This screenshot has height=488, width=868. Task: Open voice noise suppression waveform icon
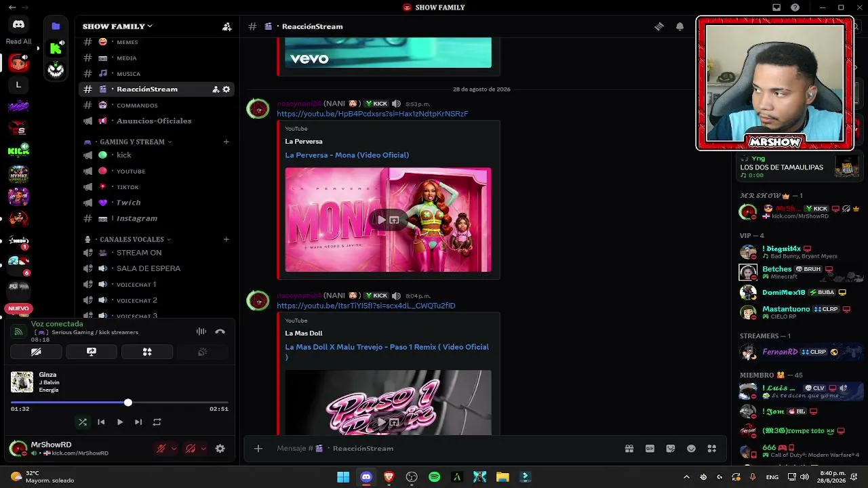[x=201, y=331]
